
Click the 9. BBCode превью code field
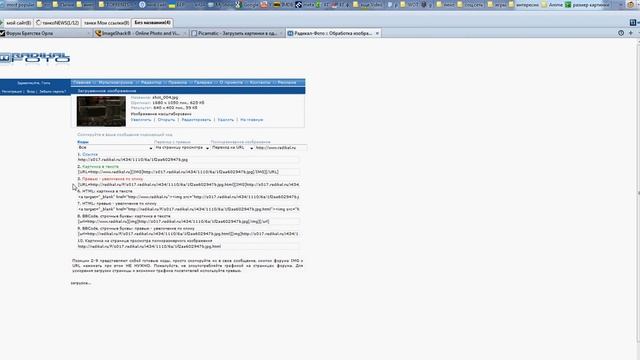coord(188,234)
